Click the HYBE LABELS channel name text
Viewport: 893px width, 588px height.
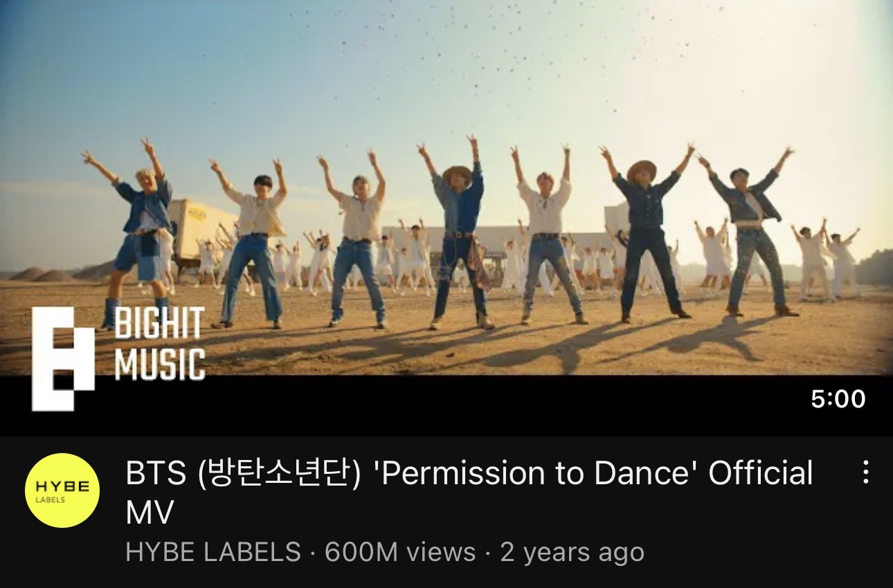point(213,552)
